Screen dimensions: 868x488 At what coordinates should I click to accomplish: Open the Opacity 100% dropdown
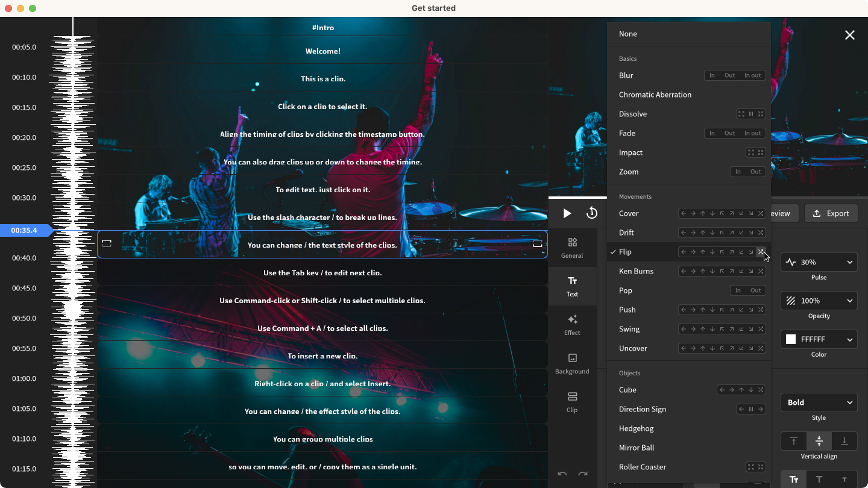point(819,301)
